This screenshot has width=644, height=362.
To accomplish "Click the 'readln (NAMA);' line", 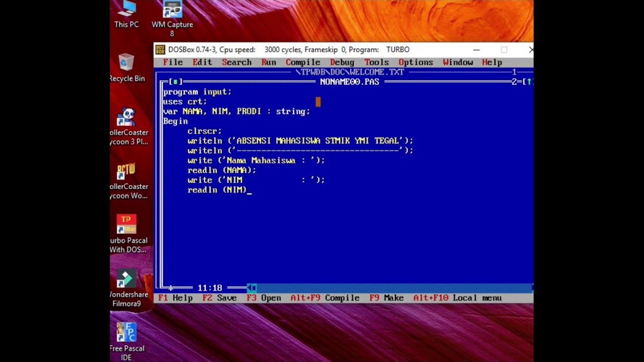I will [x=221, y=170].
